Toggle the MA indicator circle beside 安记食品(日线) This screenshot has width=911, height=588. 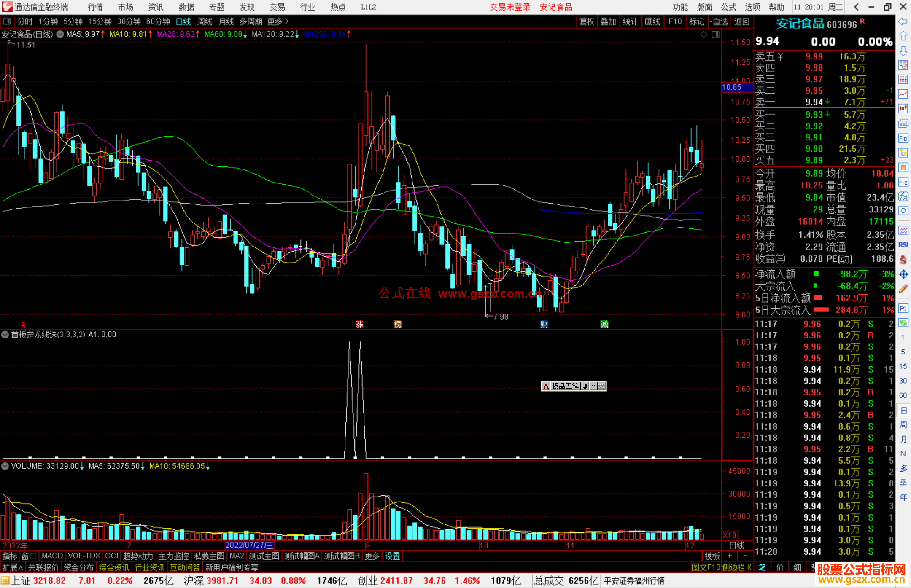[x=60, y=34]
